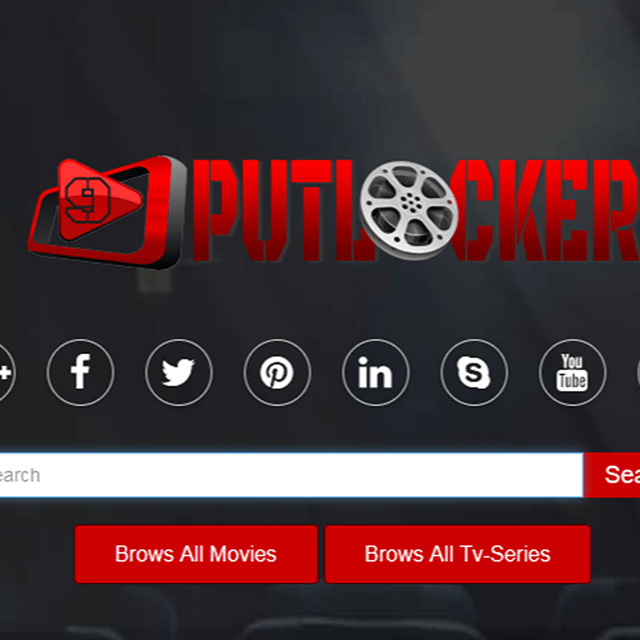Click the red PUTL lettering of the logo

275,210
